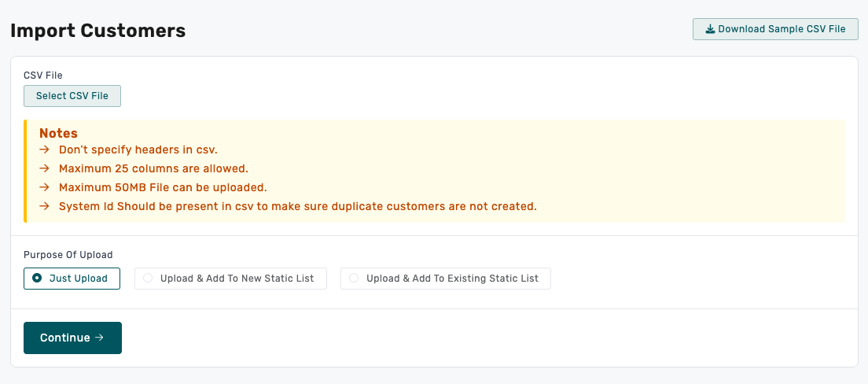868x384 pixels.
Task: Click the Import Customers page heading
Action: 97,31
